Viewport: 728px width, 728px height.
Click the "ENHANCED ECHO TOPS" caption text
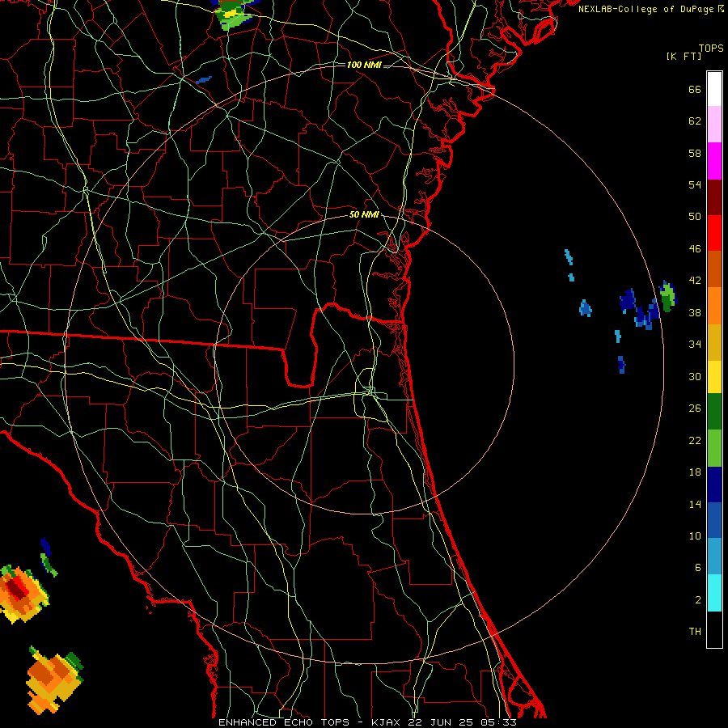pos(284,722)
